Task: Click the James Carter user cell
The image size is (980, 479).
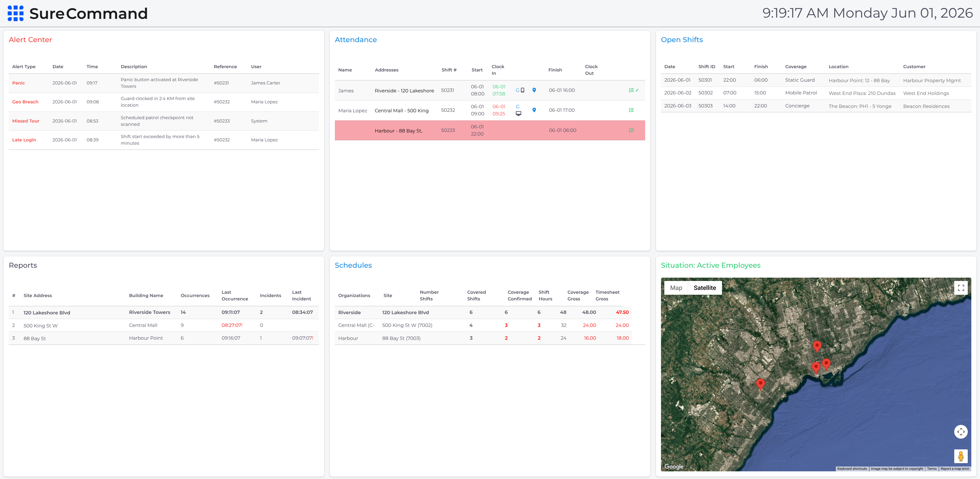Action: [x=265, y=83]
